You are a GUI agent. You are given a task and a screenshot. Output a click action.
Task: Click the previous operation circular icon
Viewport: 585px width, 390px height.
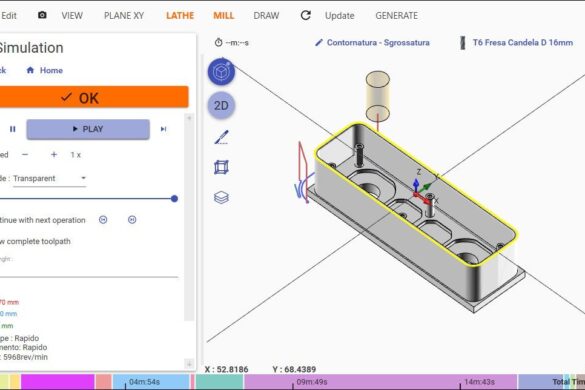(103, 220)
